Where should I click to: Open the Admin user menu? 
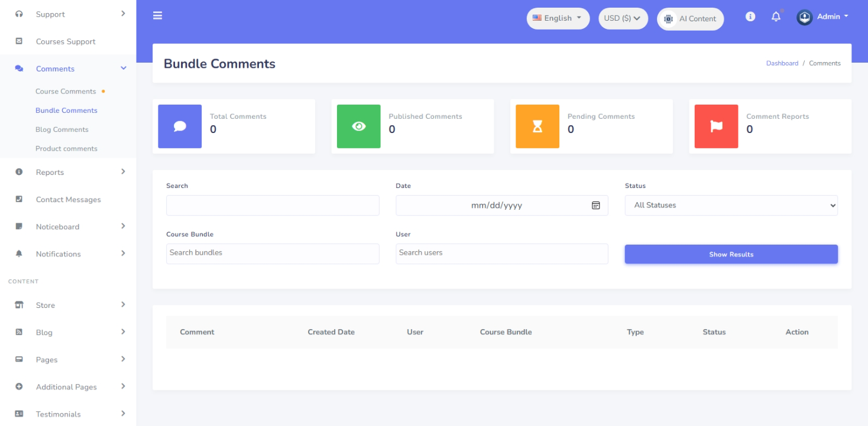pyautogui.click(x=823, y=17)
